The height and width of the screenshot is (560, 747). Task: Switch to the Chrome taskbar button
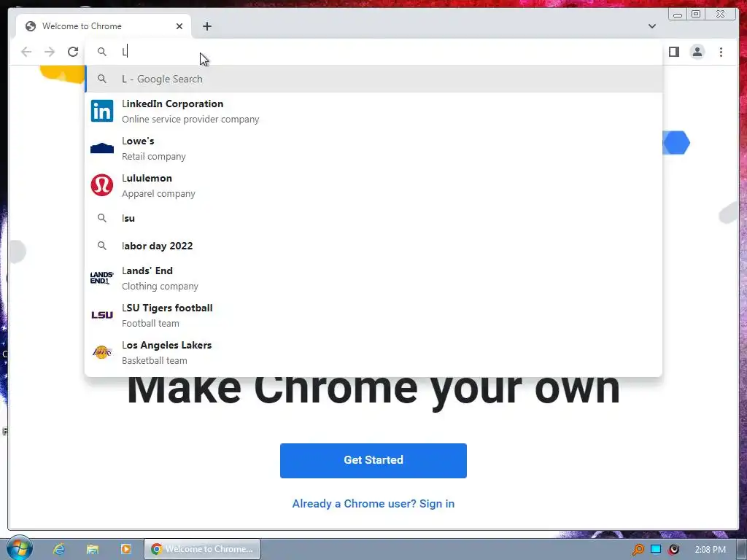point(202,549)
